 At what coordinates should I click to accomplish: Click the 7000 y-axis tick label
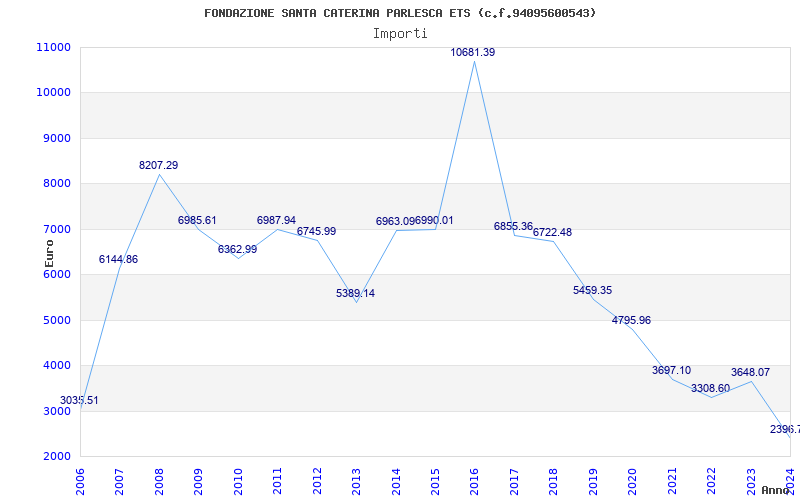point(55,229)
